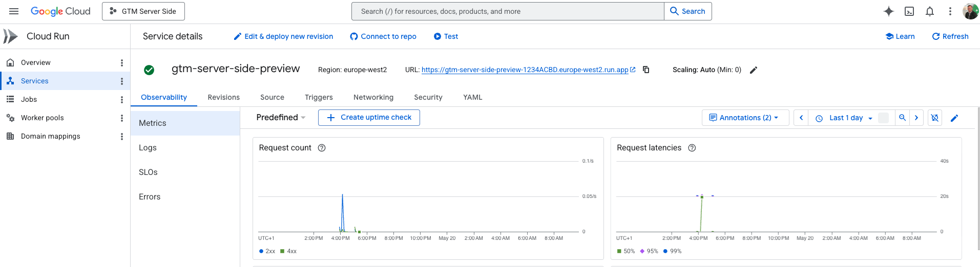Open the user account avatar
Screen dimensions: 980x267
pyautogui.click(x=970, y=11)
